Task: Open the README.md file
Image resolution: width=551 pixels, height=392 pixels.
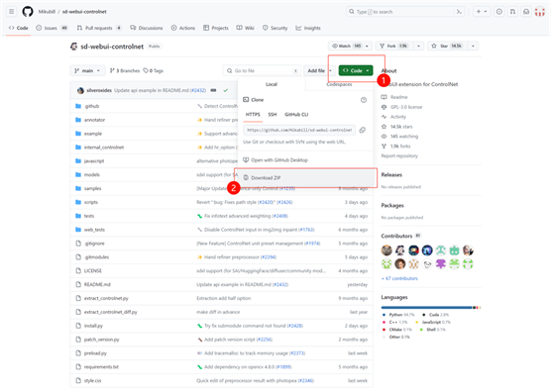Action: [x=97, y=285]
